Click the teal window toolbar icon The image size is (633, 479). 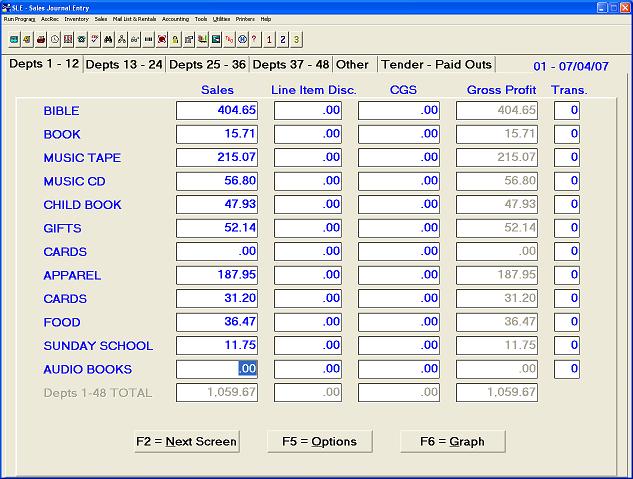click(x=216, y=40)
